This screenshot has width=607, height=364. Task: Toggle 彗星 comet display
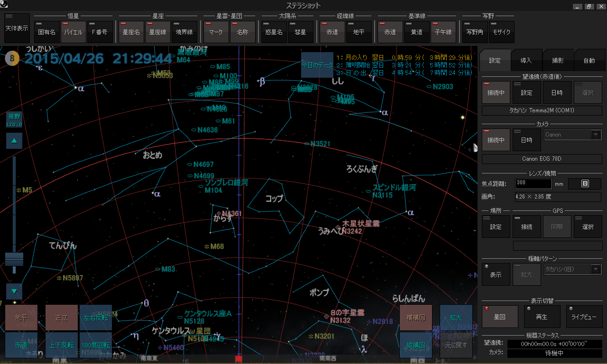[x=301, y=32]
